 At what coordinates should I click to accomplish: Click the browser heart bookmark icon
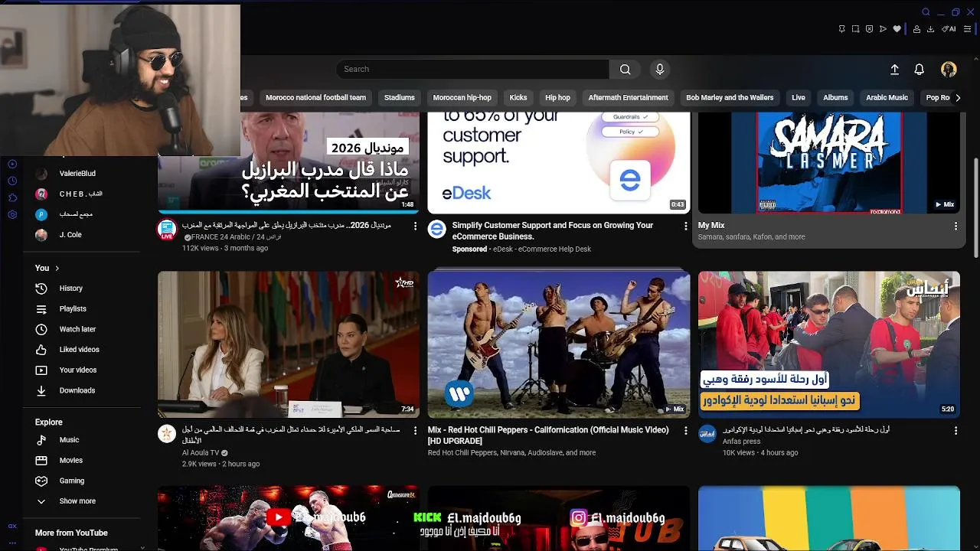coord(897,29)
